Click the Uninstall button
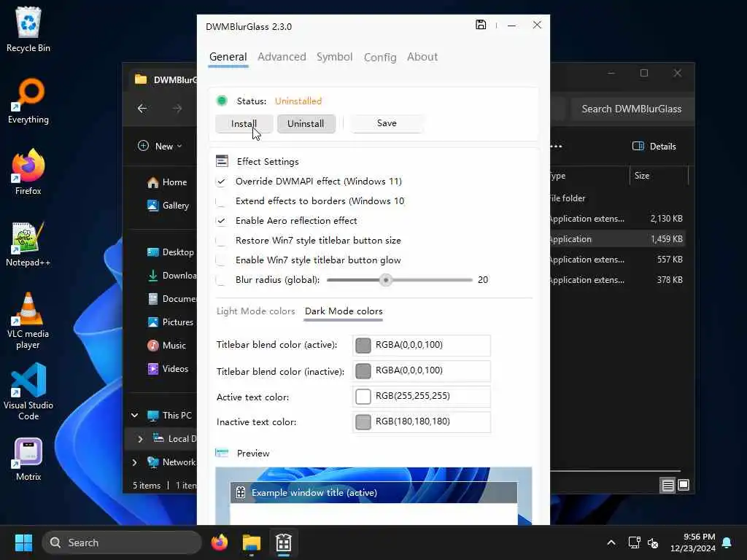The image size is (747, 560). pyautogui.click(x=306, y=124)
